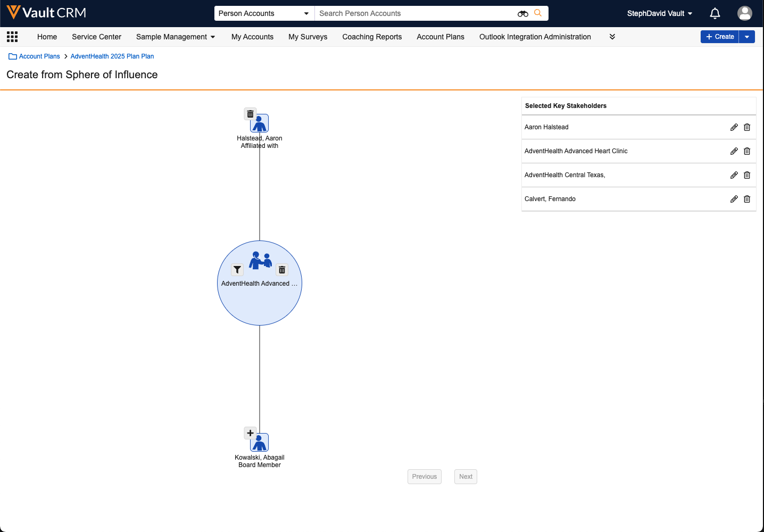Open the notifications bell
The height and width of the screenshot is (532, 764).
(x=715, y=13)
